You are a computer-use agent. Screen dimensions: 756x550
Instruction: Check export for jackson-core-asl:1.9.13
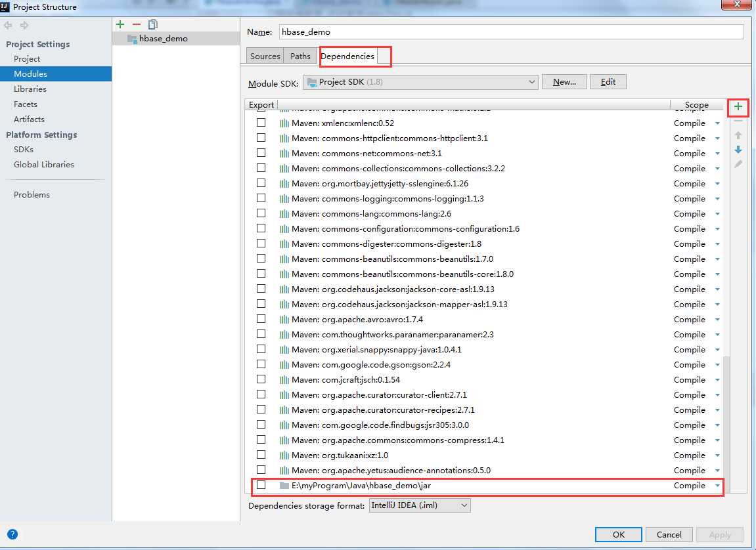[261, 289]
